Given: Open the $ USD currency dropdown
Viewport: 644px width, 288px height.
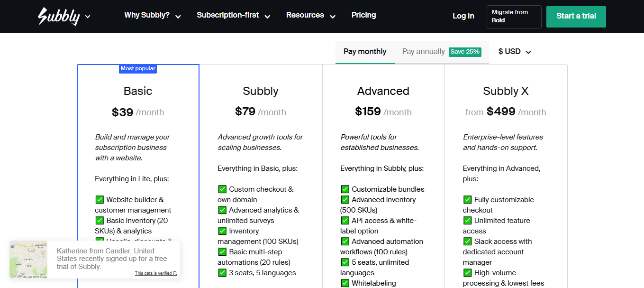Looking at the screenshot, I should [515, 52].
